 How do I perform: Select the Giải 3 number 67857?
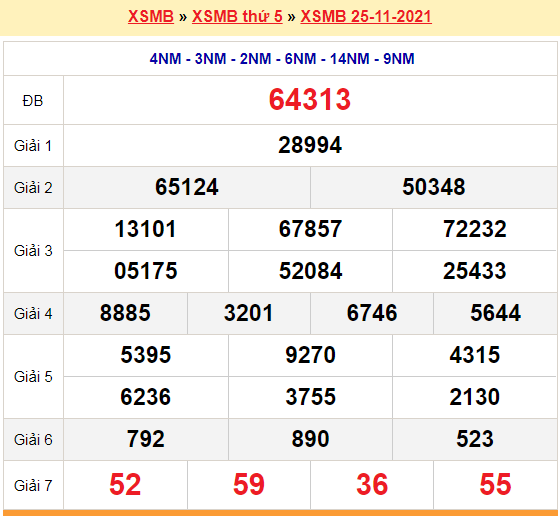(310, 229)
